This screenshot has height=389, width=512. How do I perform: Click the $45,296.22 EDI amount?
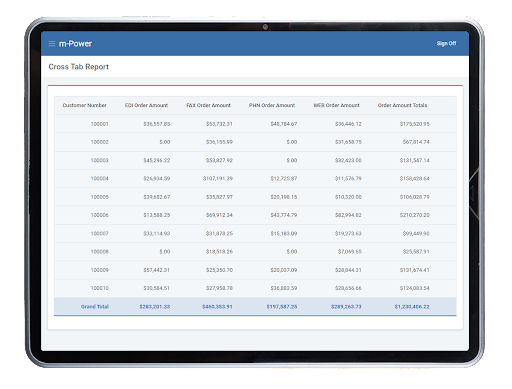(x=157, y=160)
